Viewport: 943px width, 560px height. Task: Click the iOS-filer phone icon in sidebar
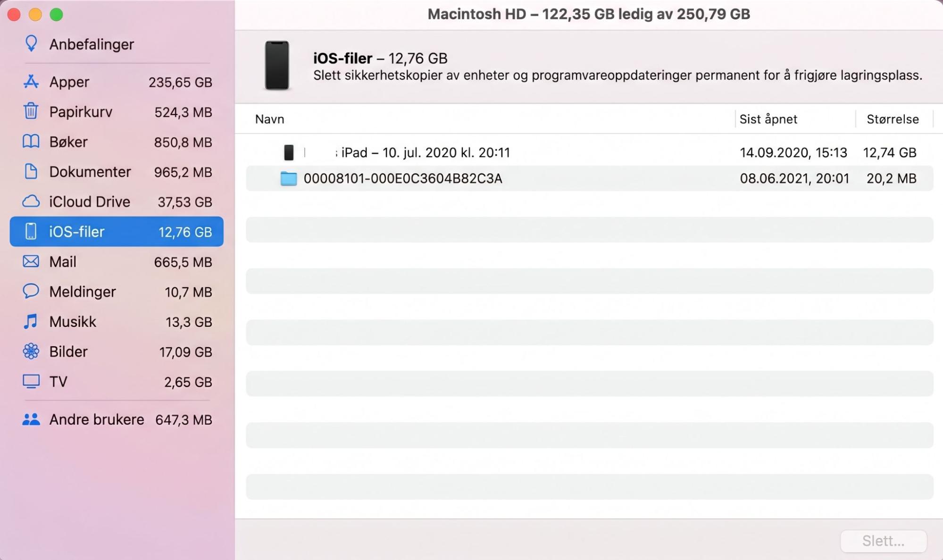click(31, 231)
